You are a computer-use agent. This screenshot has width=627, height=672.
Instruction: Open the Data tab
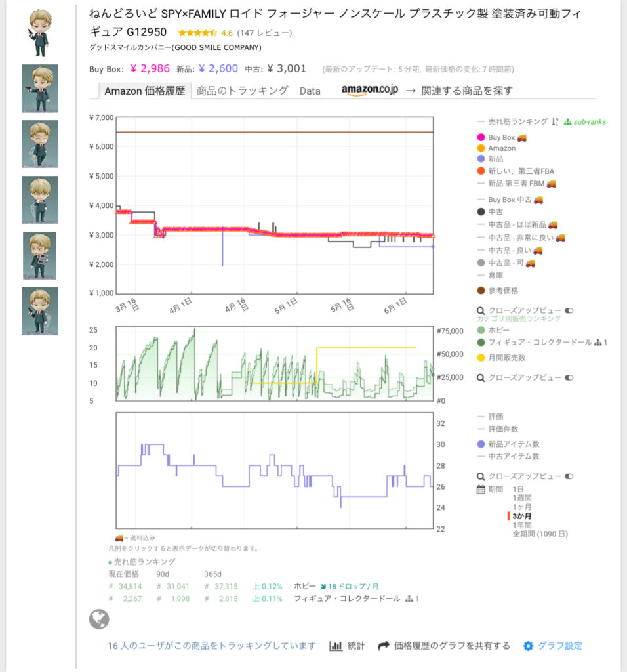click(x=310, y=91)
